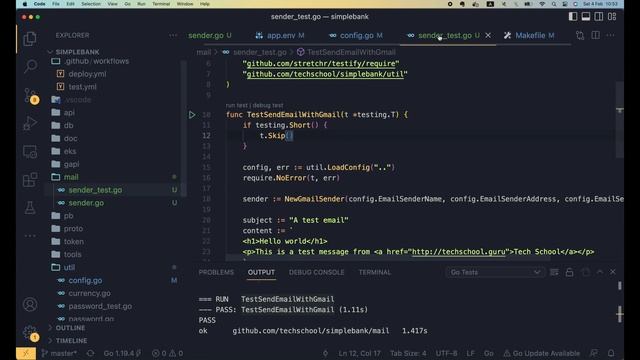The height and width of the screenshot is (360, 640).
Task: Close the bottom output panel
Action: tap(613, 272)
